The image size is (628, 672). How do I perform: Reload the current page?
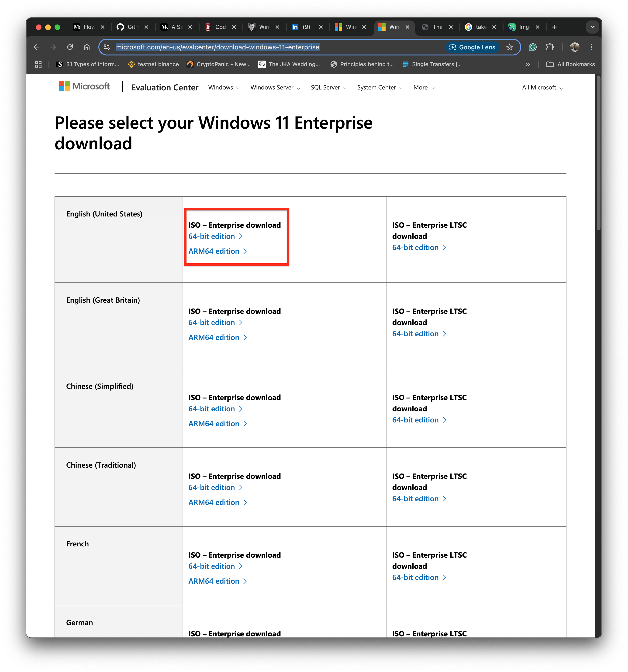pos(70,47)
